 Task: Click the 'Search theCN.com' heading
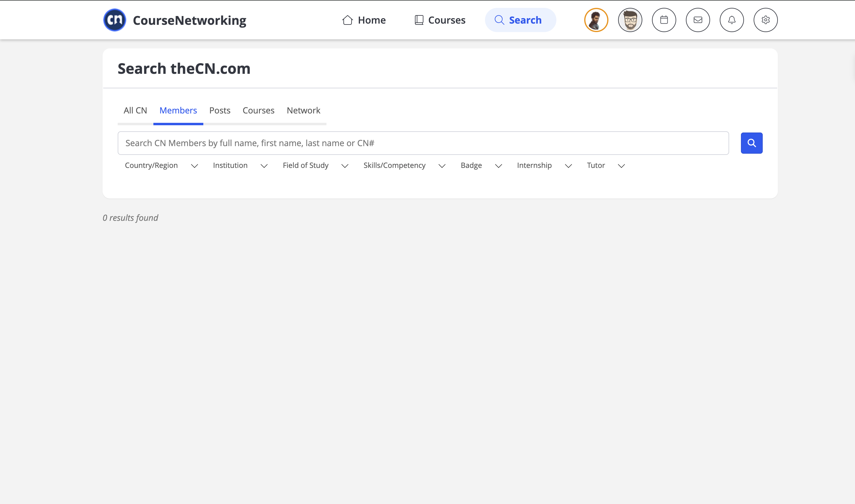pyautogui.click(x=184, y=69)
